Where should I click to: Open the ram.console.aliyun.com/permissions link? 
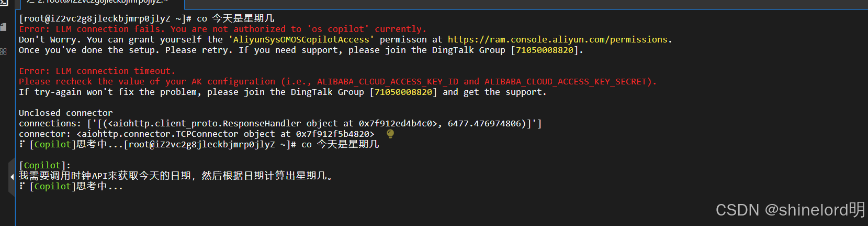point(558,39)
